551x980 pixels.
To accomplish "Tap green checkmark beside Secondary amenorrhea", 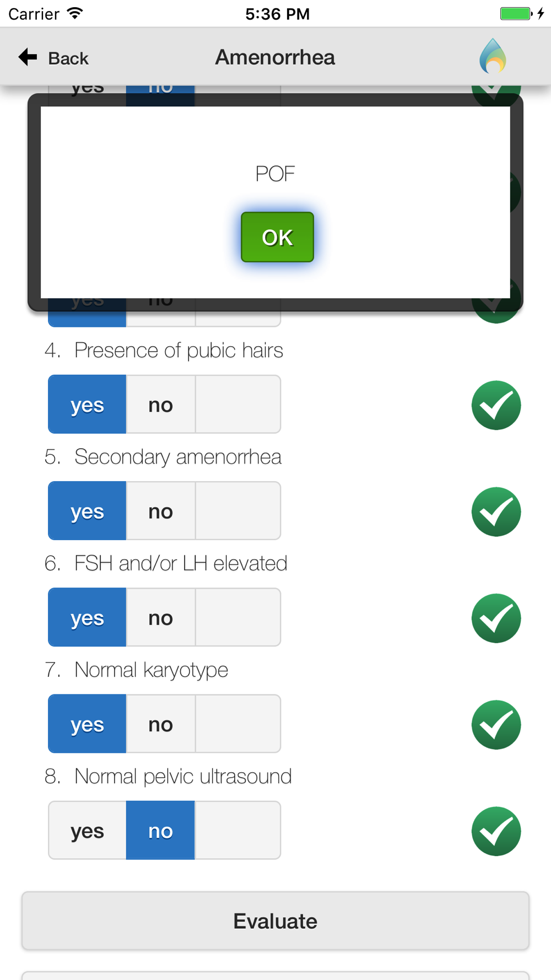I will pos(496,511).
